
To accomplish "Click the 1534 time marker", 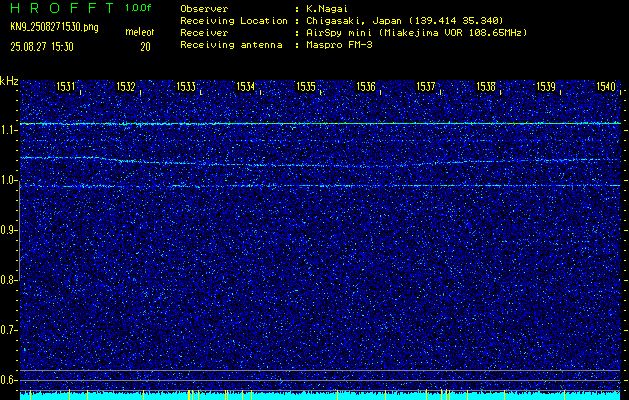I will (x=246, y=86).
